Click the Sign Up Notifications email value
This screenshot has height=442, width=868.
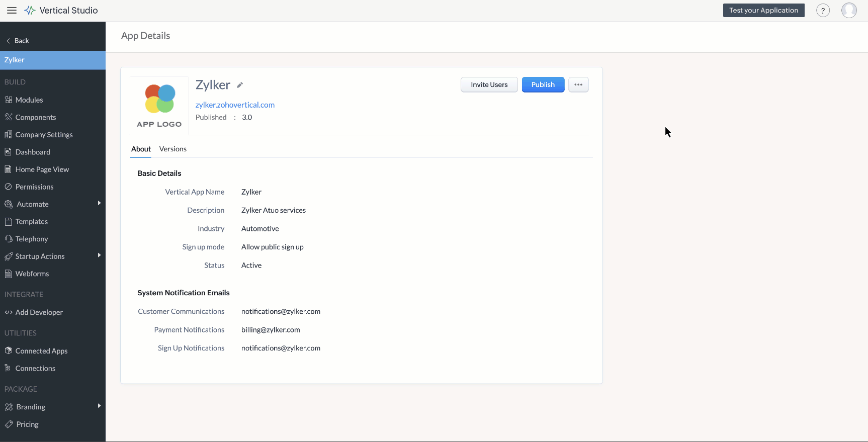pyautogui.click(x=281, y=348)
